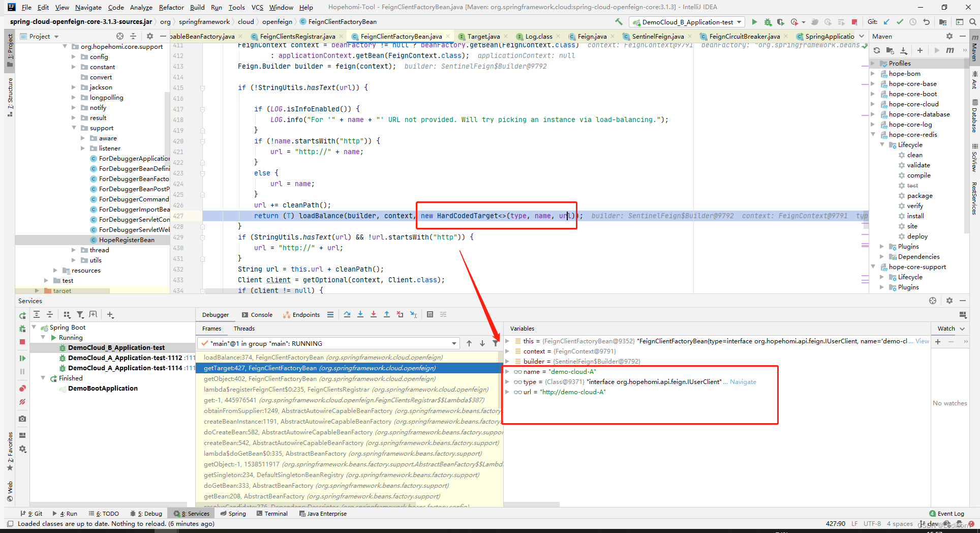Click Force Step Into red arrow icon

pos(374,314)
